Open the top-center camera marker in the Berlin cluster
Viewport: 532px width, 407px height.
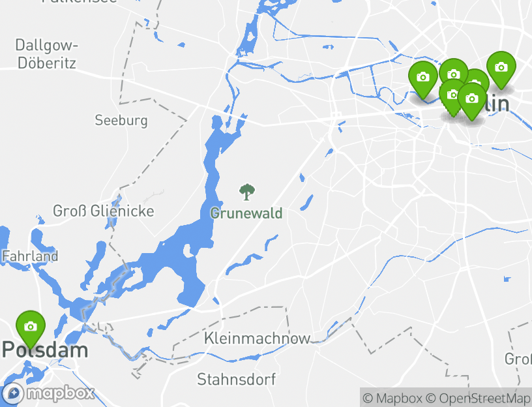click(454, 71)
